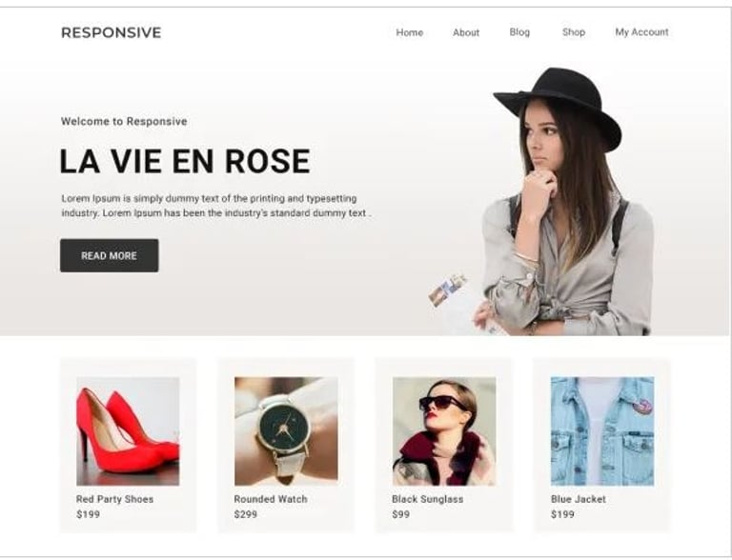Open the Blog navigation link
Viewport: 732px width, 560px height.
tap(519, 32)
